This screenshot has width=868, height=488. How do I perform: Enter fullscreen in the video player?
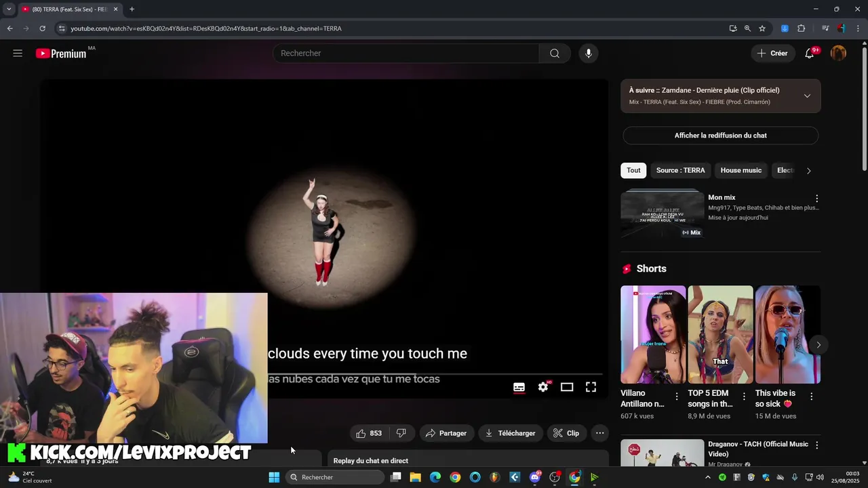pos(591,387)
